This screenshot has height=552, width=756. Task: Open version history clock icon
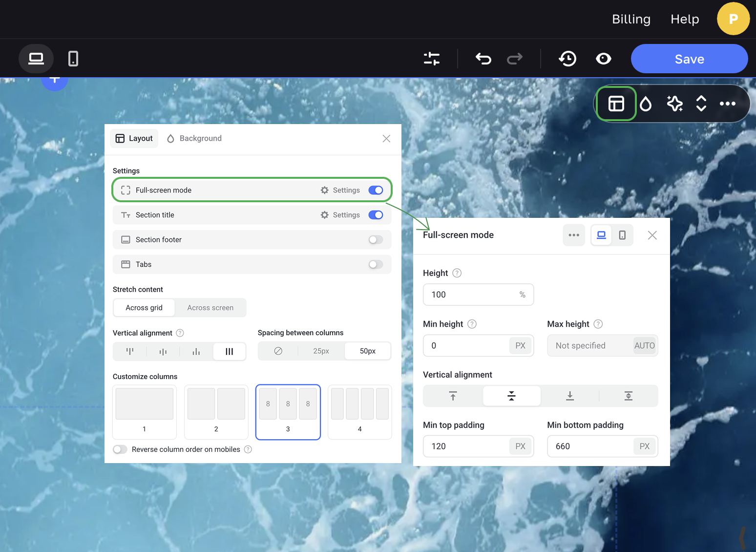point(567,59)
